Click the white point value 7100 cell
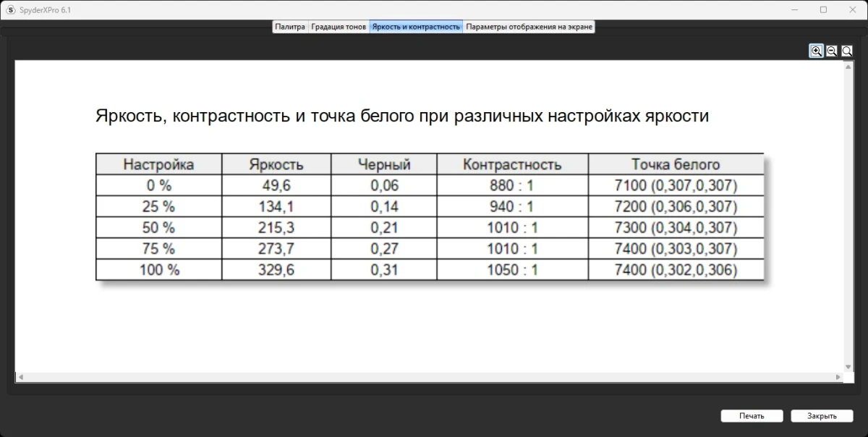The image size is (868, 437). (x=676, y=185)
